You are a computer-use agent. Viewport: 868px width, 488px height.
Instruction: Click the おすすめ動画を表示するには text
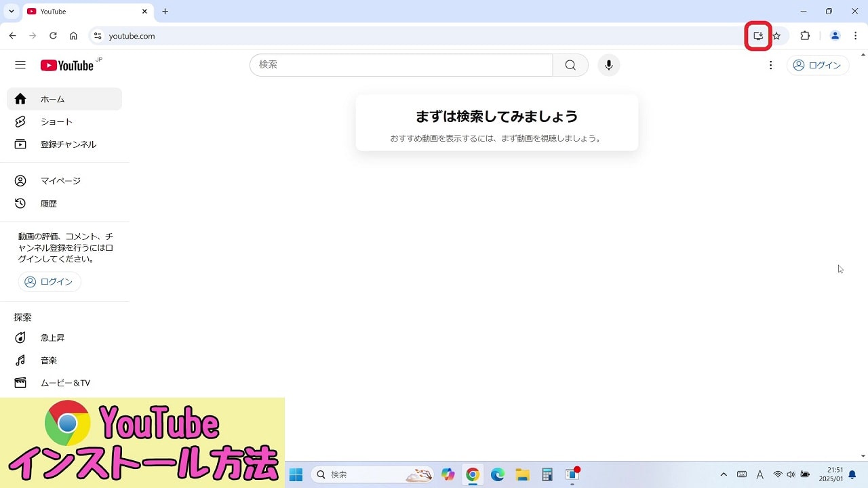pyautogui.click(x=496, y=138)
